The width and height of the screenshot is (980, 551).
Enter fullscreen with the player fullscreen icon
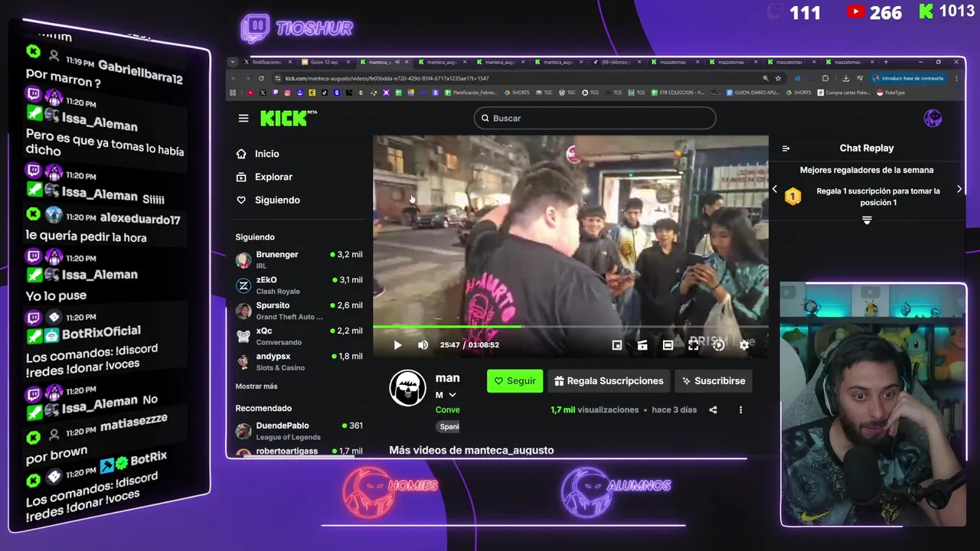coord(693,345)
